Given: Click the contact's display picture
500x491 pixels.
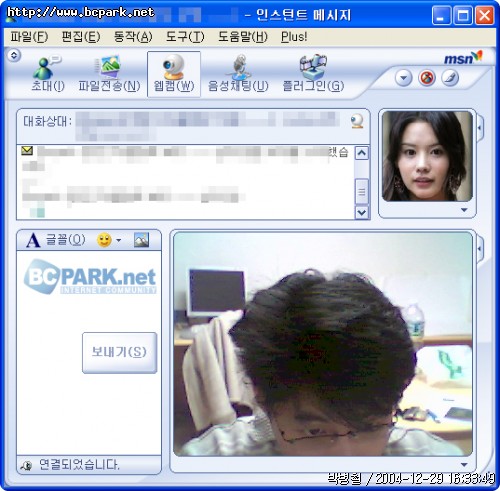Looking at the screenshot, I should pyautogui.click(x=427, y=156).
